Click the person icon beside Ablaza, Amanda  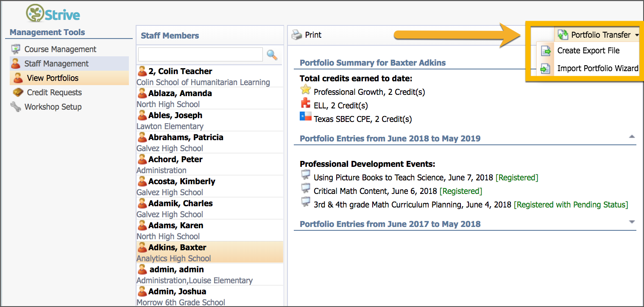click(x=142, y=93)
